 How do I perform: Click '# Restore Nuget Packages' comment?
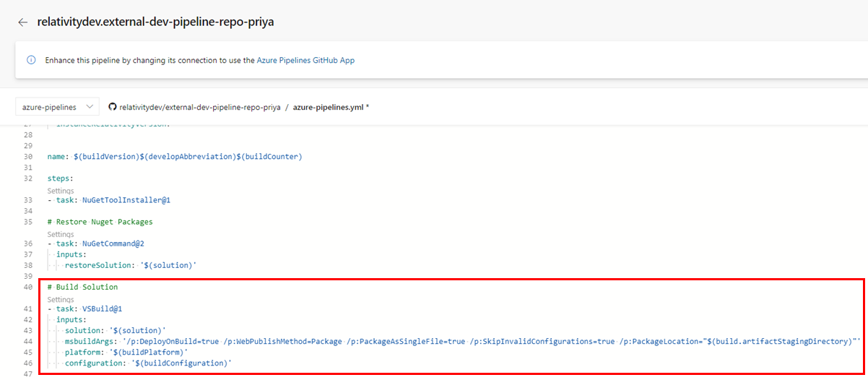point(100,222)
